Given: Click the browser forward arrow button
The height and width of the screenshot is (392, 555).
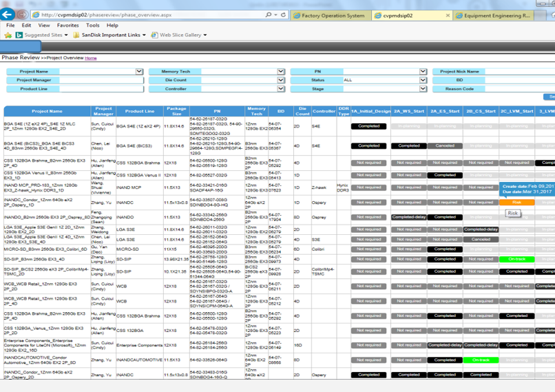Looking at the screenshot, I should (x=22, y=14).
